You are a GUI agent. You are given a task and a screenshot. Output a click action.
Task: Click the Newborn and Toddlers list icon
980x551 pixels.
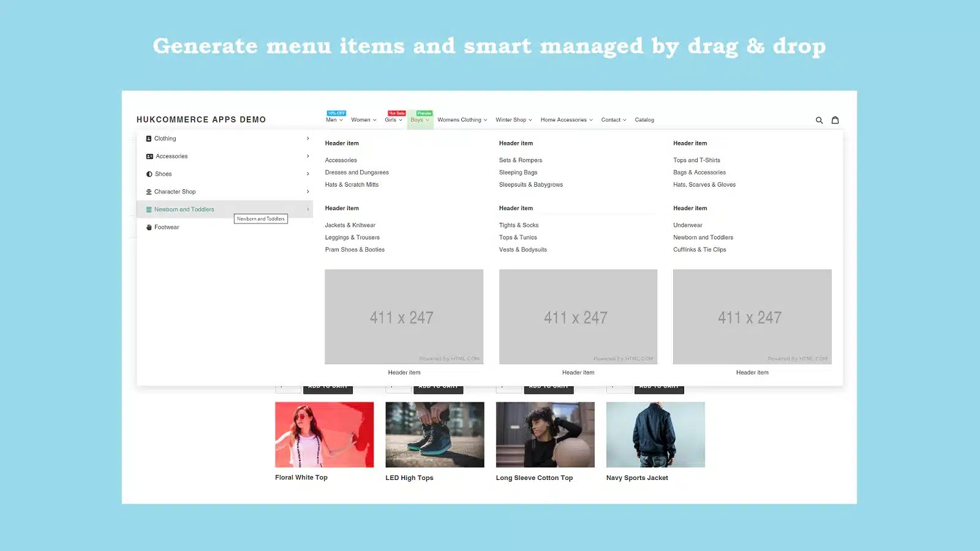[149, 209]
